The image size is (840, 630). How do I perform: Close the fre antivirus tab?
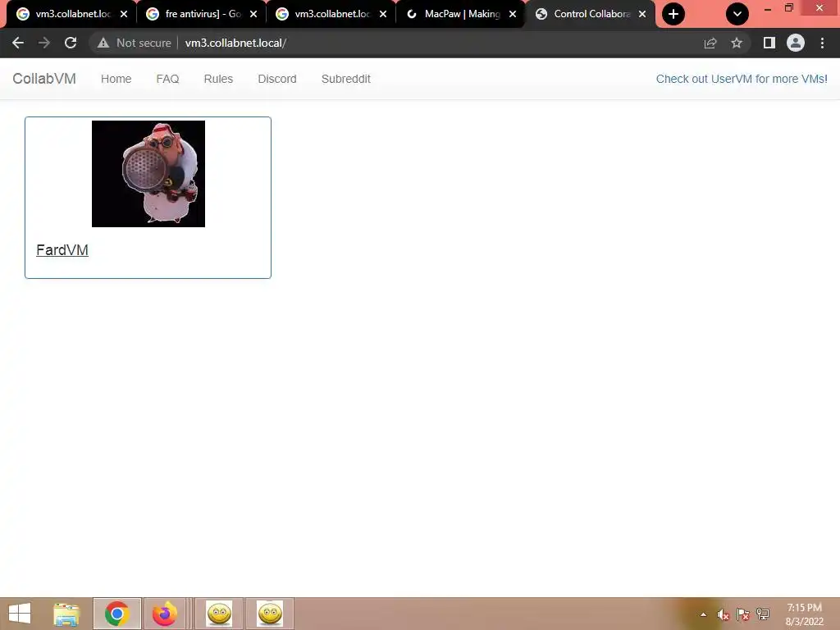(253, 14)
